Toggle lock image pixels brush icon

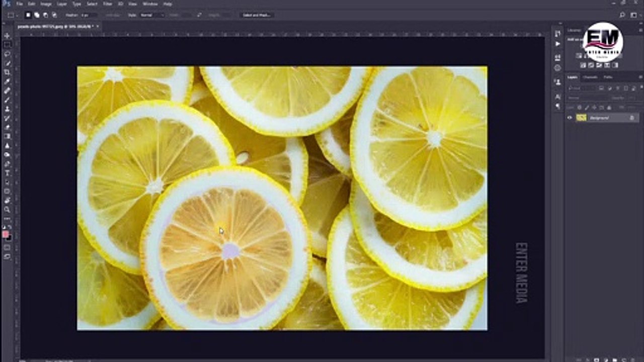pos(587,108)
